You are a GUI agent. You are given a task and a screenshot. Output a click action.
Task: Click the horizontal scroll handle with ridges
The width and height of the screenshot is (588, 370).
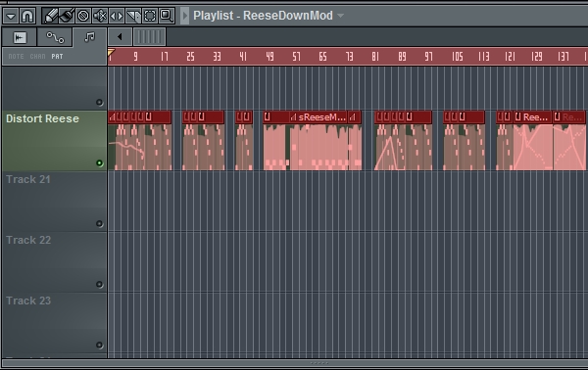tap(149, 36)
